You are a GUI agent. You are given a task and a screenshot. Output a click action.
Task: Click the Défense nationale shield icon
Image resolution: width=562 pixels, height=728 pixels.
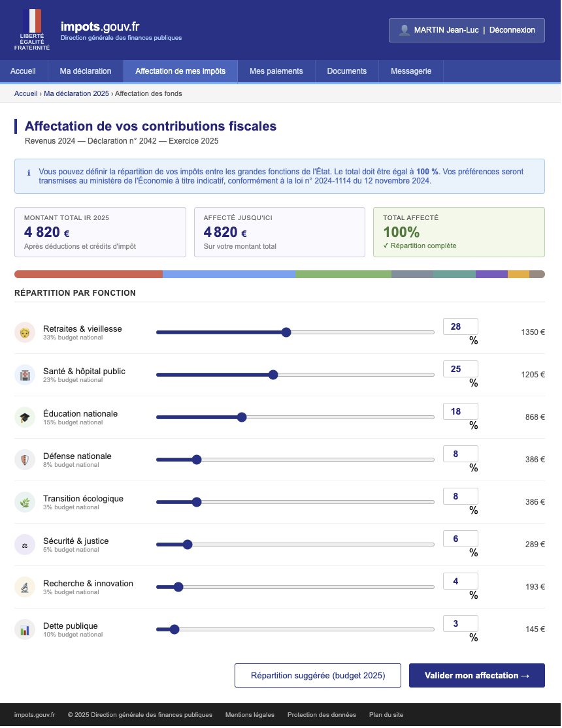[x=25, y=460]
